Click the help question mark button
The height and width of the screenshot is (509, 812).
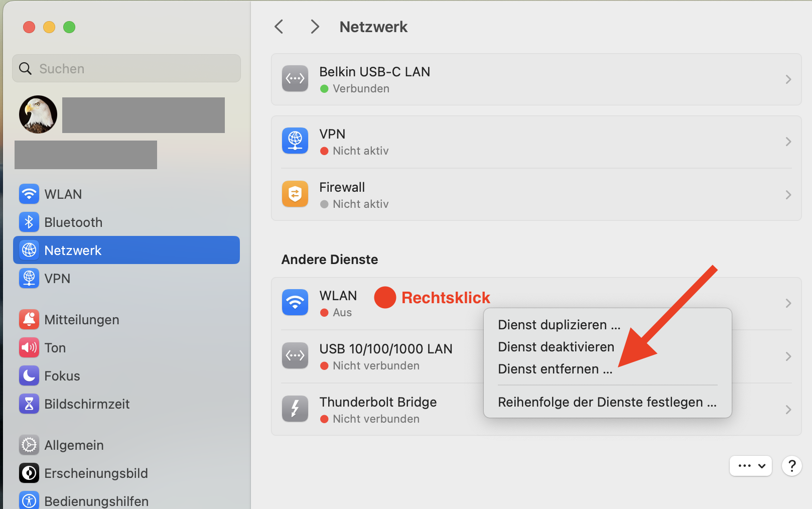pyautogui.click(x=791, y=466)
